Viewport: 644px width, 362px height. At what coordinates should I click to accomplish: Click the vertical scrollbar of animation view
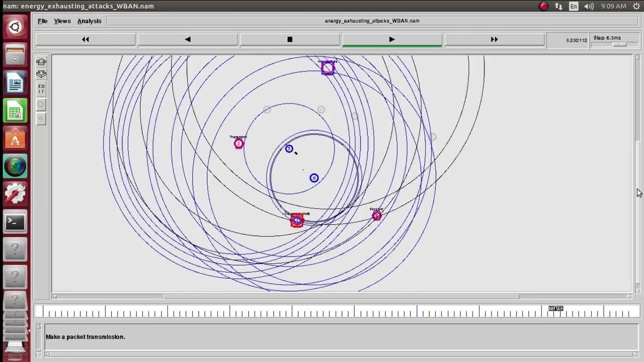coord(638,174)
